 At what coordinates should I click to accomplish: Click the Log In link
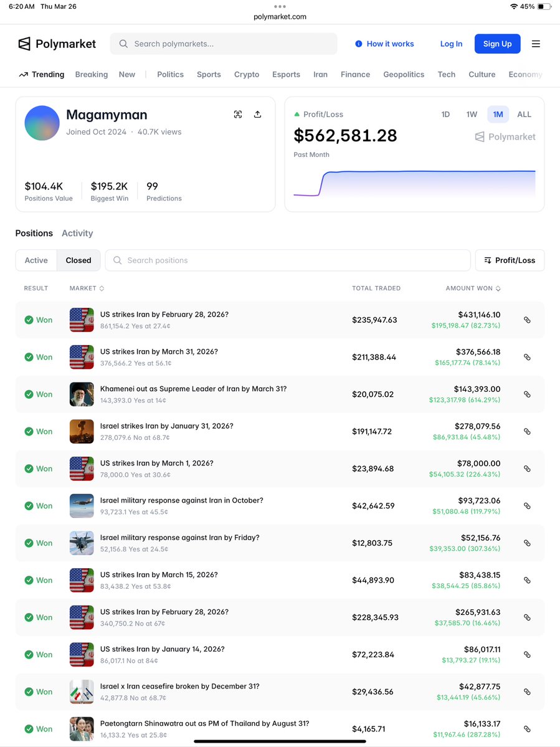click(x=451, y=44)
